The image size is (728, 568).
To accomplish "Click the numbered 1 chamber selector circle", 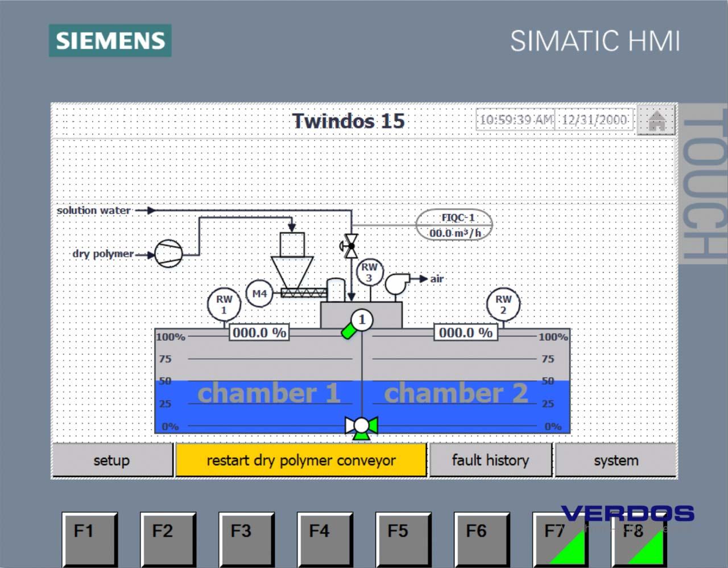I will (x=361, y=320).
